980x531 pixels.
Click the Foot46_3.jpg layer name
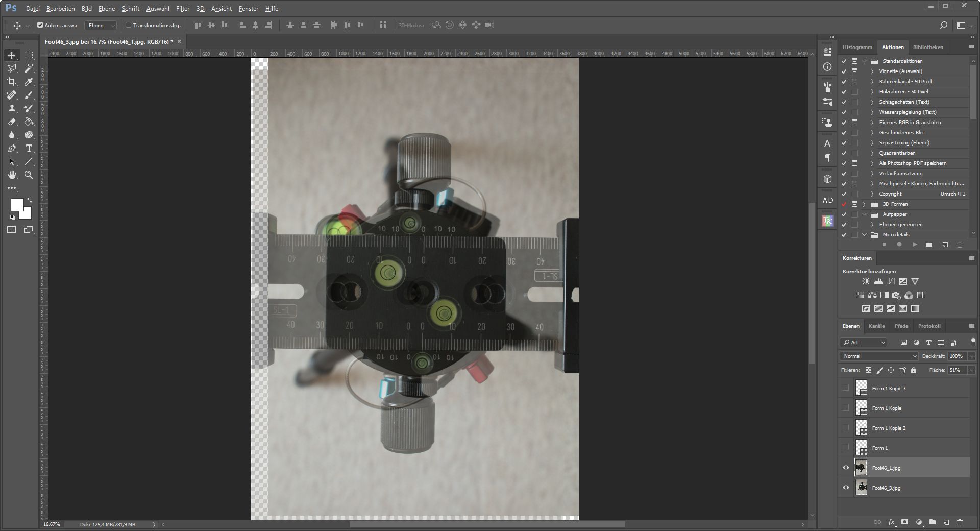pyautogui.click(x=886, y=488)
